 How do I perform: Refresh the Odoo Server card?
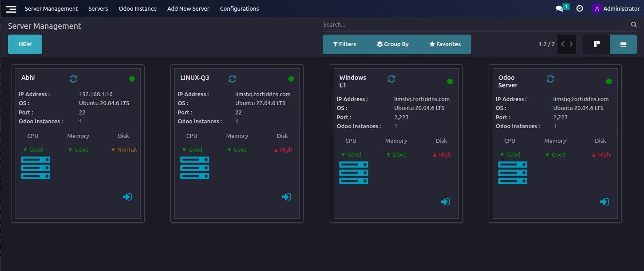tap(550, 79)
